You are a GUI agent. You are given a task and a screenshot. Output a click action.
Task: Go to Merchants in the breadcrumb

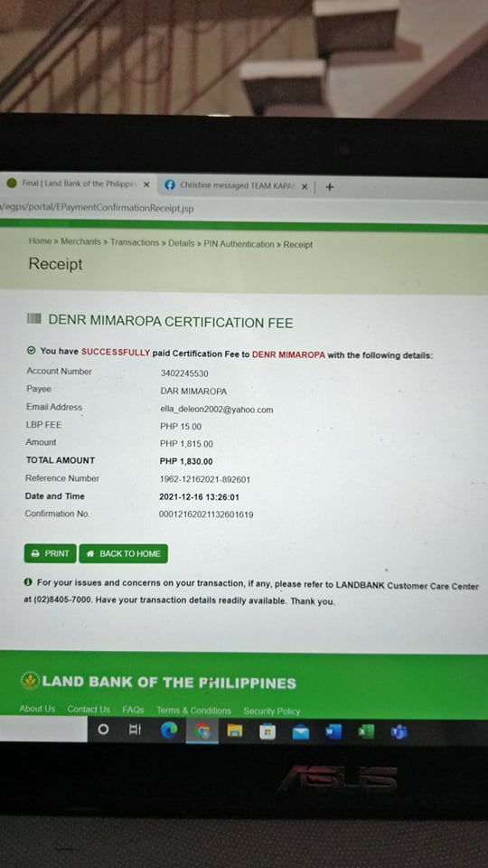pyautogui.click(x=80, y=242)
